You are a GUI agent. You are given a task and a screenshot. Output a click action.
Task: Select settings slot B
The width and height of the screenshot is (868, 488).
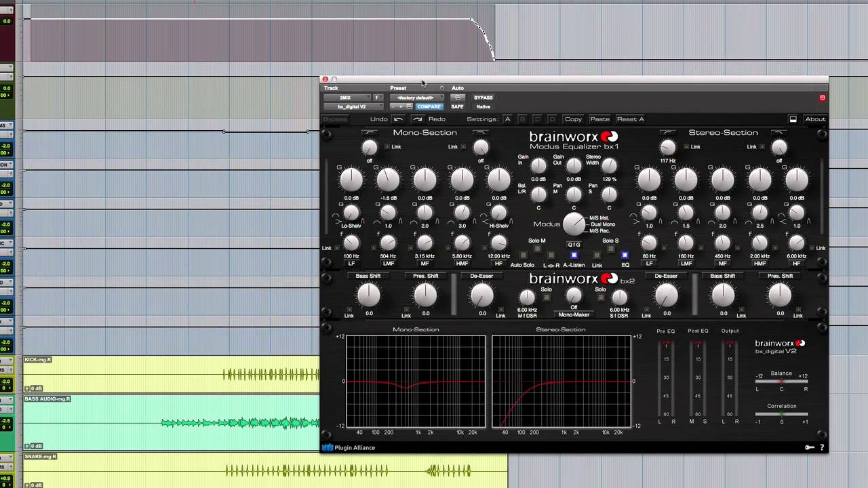pos(522,119)
